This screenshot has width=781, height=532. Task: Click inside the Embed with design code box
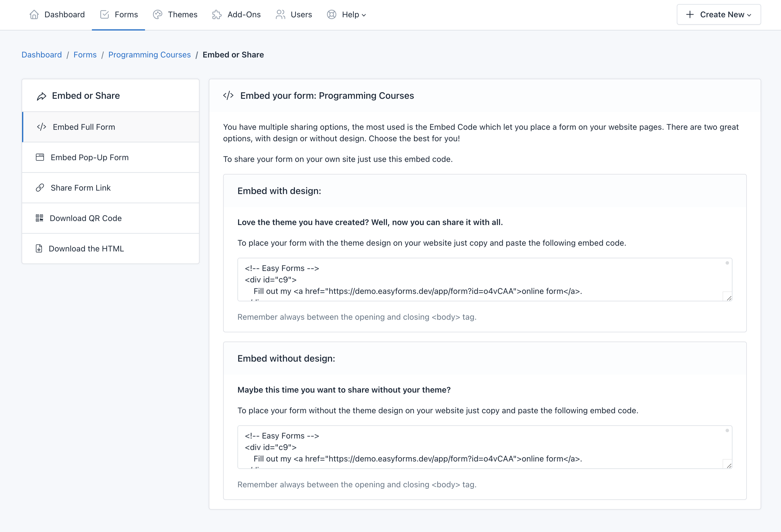tap(484, 280)
